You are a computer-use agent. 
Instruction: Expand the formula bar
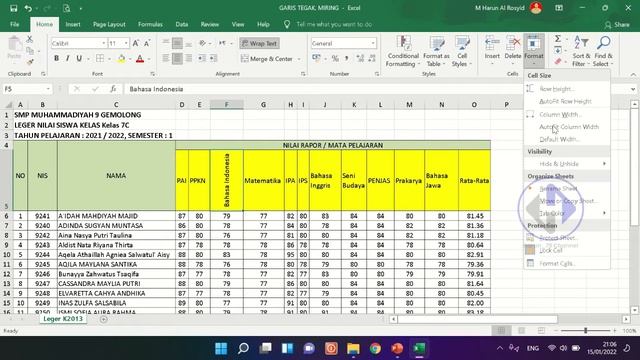633,89
